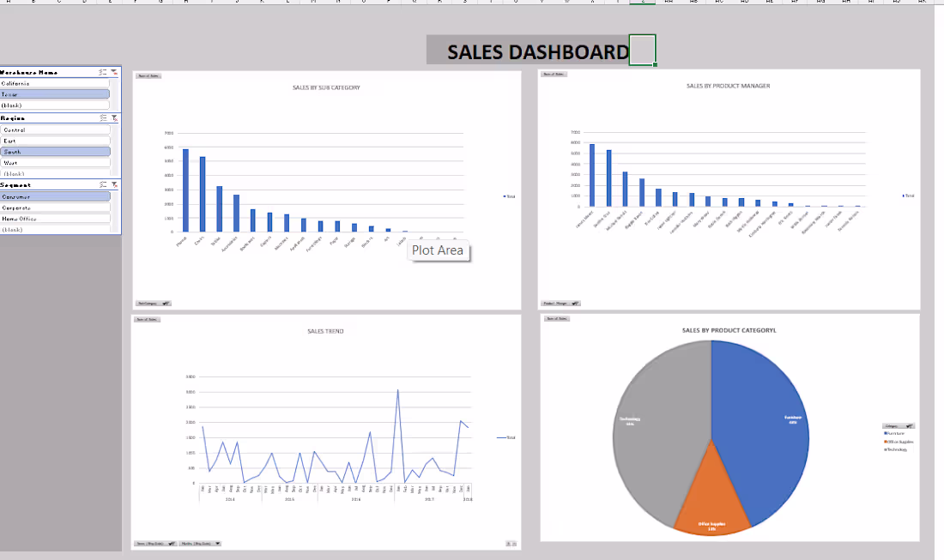Screen dimensions: 944x560
Task: Open the Months (Buy Date) dropdown on Sales Trend
Action: (217, 543)
